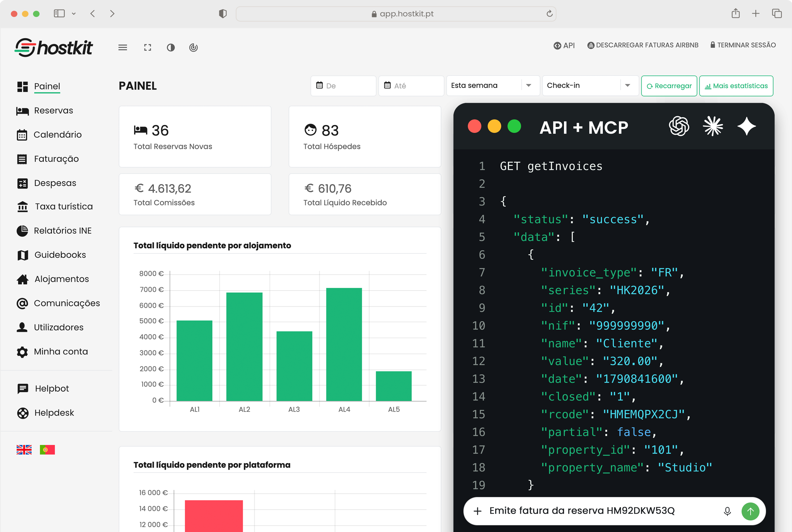Click the plus icon in prompt box
The height and width of the screenshot is (532, 792).
(478, 511)
